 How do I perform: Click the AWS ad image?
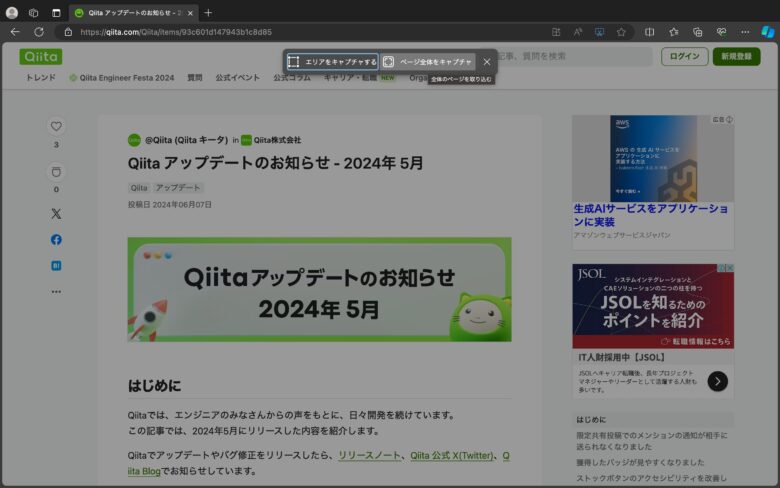pyautogui.click(x=653, y=158)
